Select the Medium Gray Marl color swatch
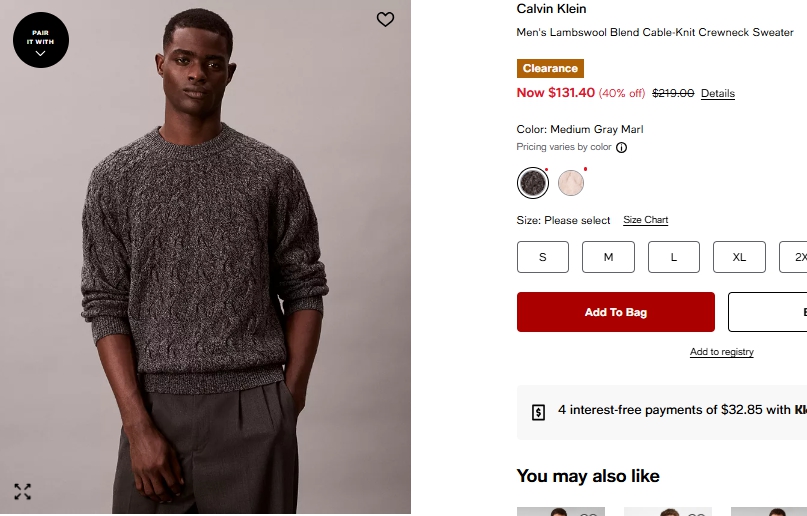The image size is (807, 516). [533, 183]
